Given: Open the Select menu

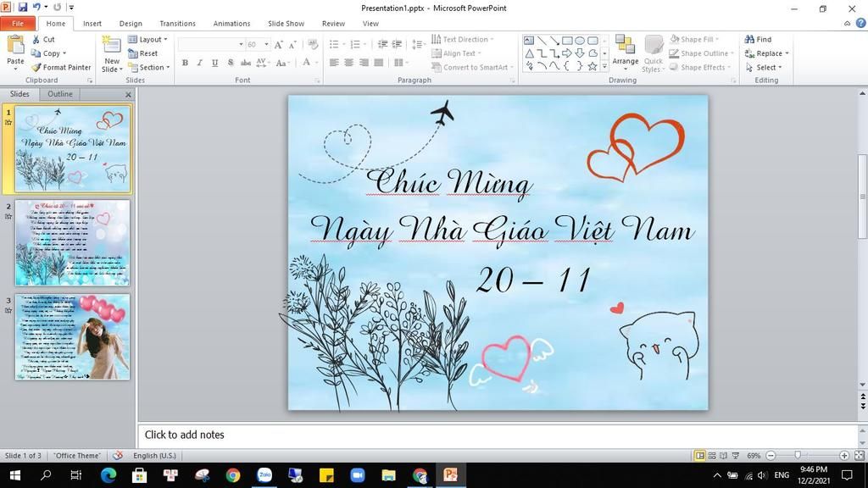Looking at the screenshot, I should click(764, 67).
